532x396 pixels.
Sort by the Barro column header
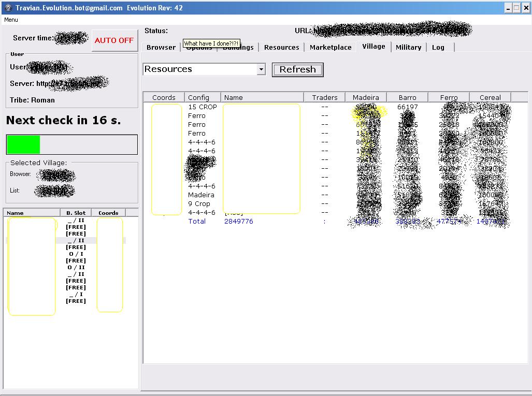point(407,97)
